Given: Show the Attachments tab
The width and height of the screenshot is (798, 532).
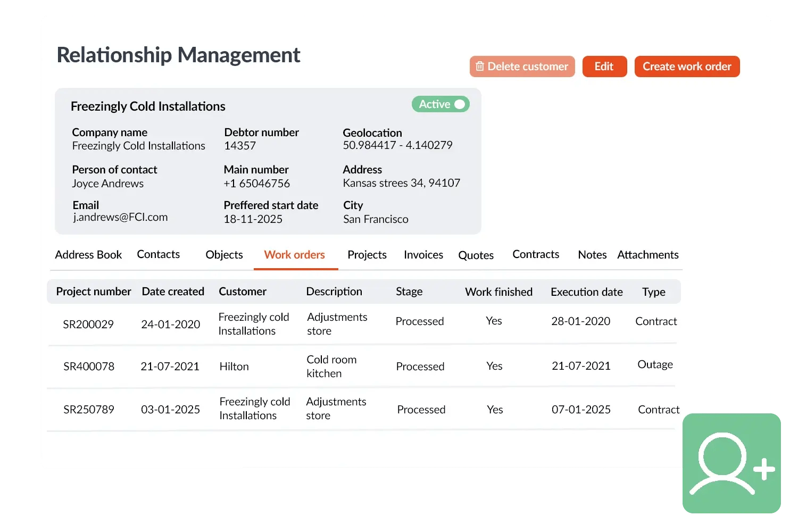Looking at the screenshot, I should (x=647, y=255).
